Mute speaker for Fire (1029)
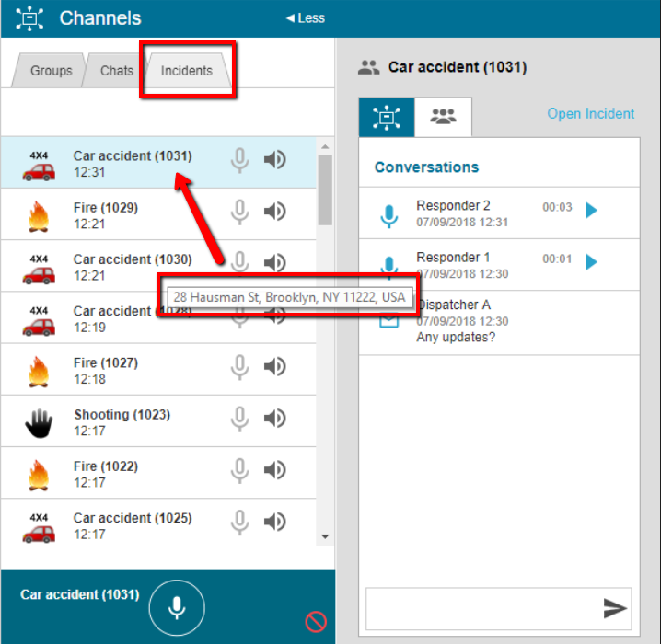Screen dimensions: 661x644 tap(274, 212)
